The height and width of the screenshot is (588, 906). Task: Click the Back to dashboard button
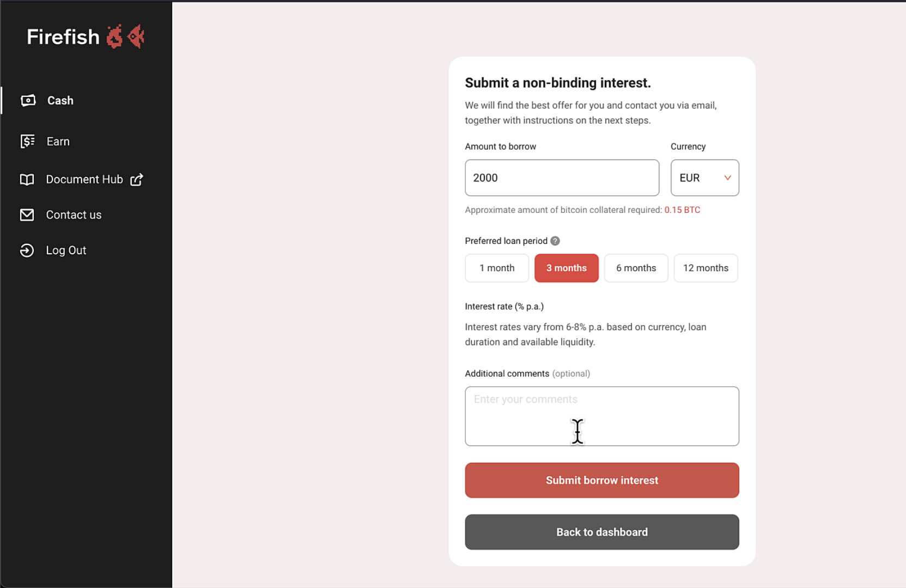pos(601,532)
